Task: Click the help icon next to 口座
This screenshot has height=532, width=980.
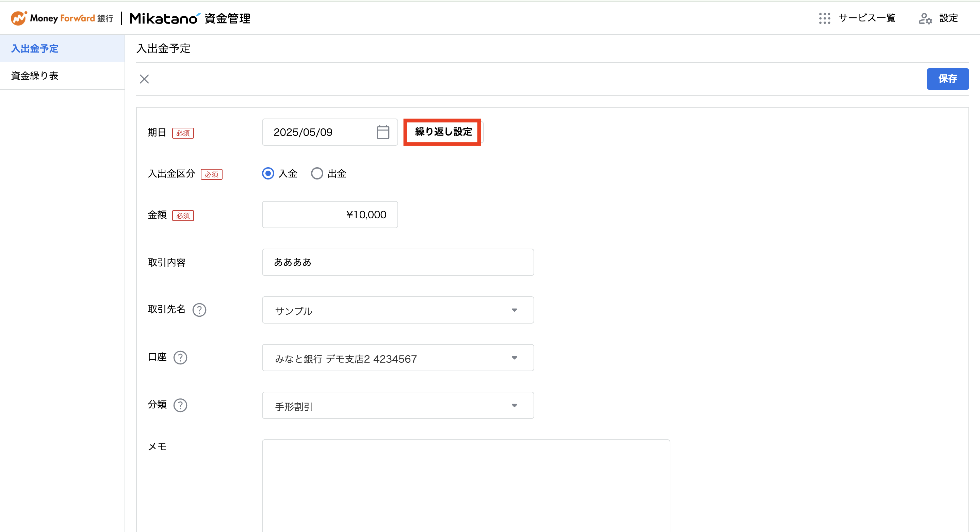Action: click(180, 357)
